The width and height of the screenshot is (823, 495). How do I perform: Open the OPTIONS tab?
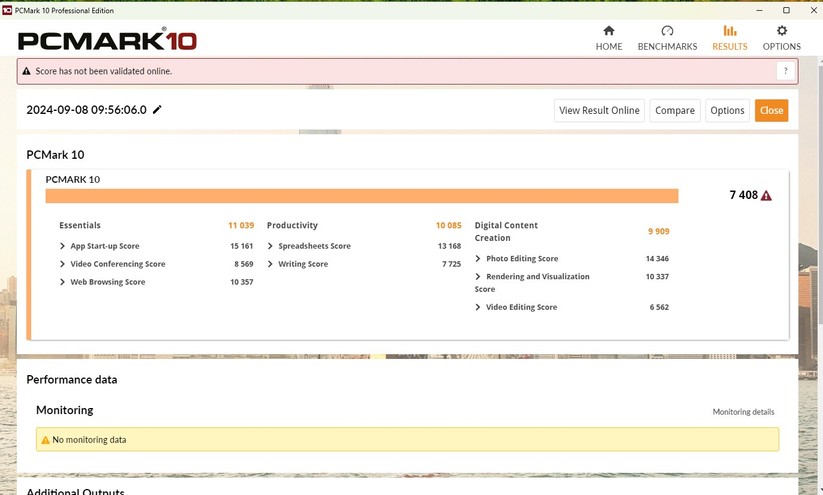pyautogui.click(x=782, y=38)
